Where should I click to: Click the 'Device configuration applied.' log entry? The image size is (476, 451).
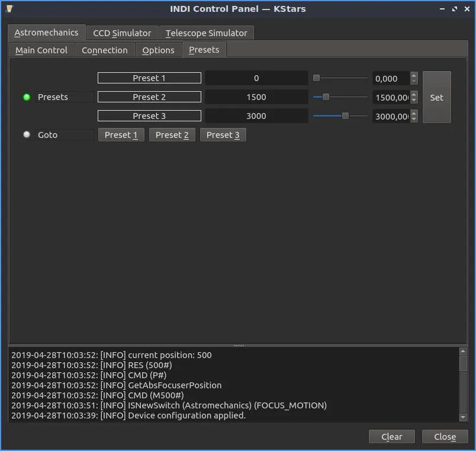click(128, 415)
